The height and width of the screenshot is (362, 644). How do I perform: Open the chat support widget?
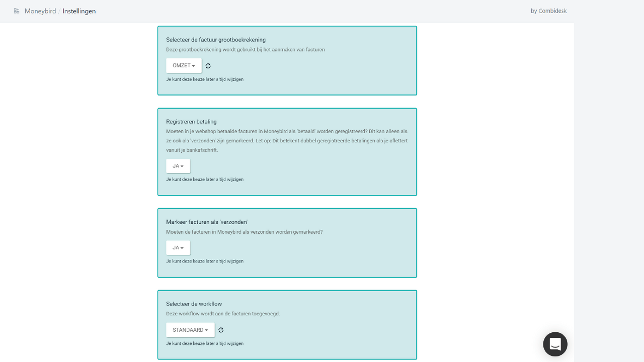click(555, 344)
